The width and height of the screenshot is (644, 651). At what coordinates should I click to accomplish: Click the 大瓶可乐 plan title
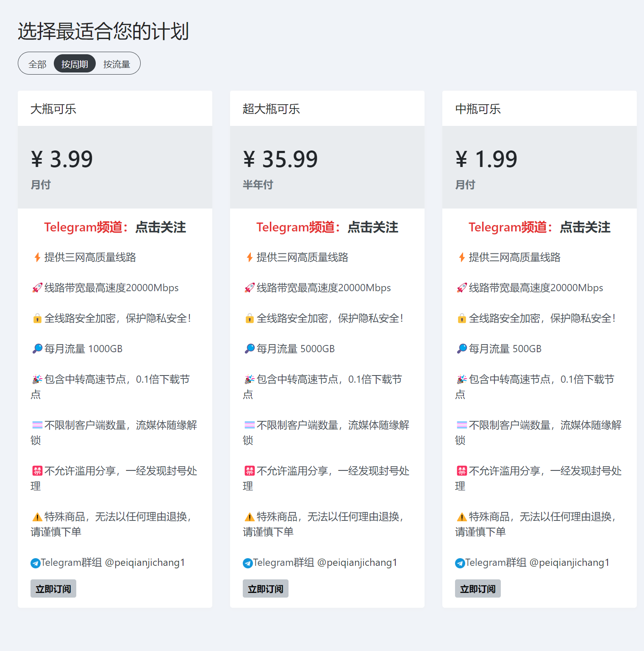[53, 109]
